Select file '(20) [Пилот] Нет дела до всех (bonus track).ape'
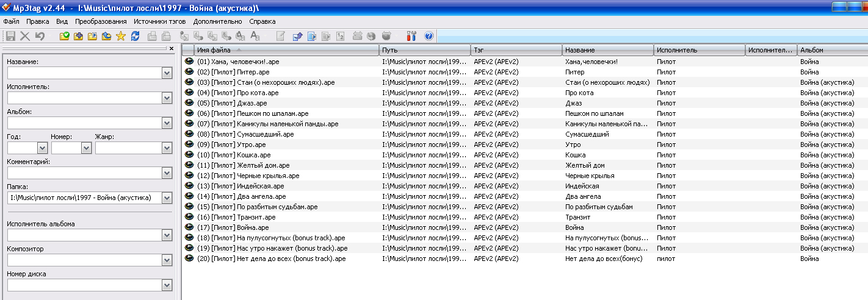The width and height of the screenshot is (868, 300). click(x=272, y=259)
